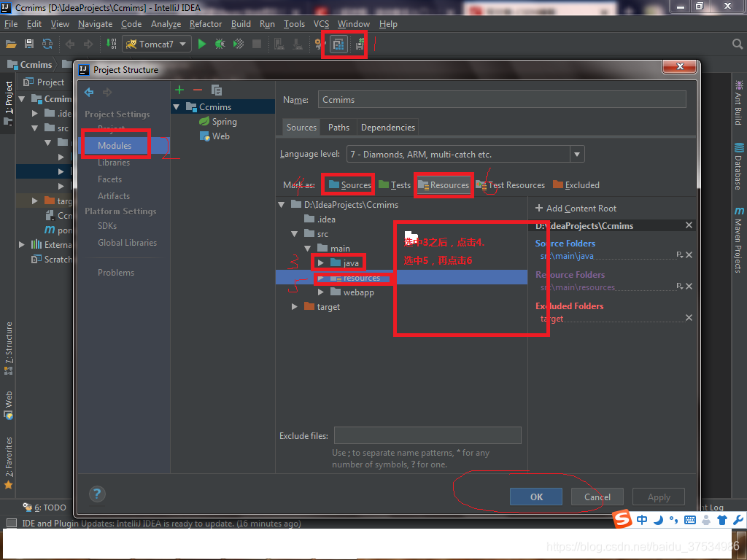Viewport: 747px width, 560px height.
Task: Click the Make Project build icon
Action: click(x=111, y=44)
